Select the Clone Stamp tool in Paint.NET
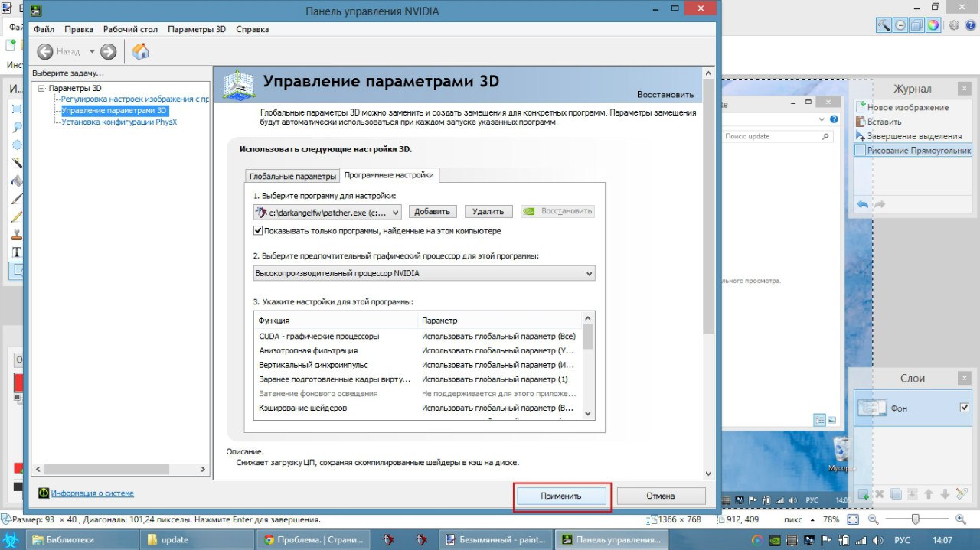Image resolution: width=980 pixels, height=550 pixels. (x=17, y=234)
